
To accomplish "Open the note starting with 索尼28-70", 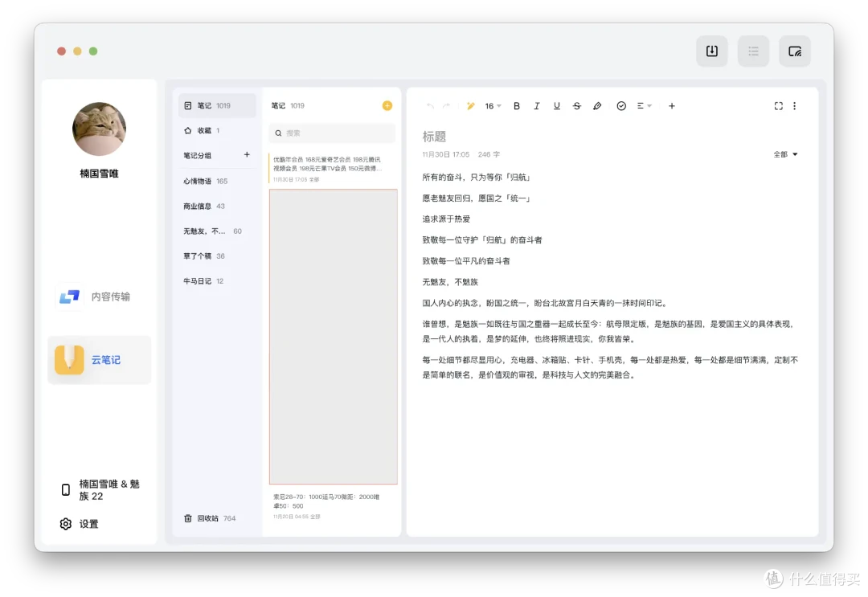I will pos(332,505).
